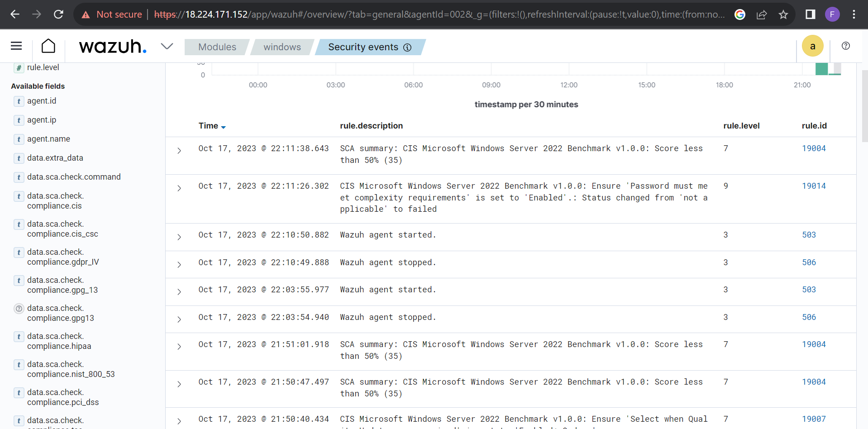Viewport: 868px width, 429px height.
Task: Open the windows agent breadcrumb
Action: [x=282, y=47]
